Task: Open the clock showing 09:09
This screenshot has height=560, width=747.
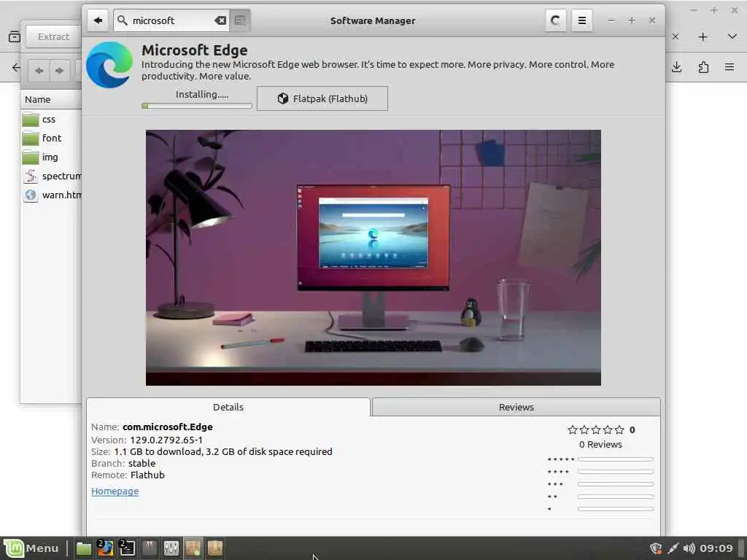Action: pyautogui.click(x=716, y=548)
